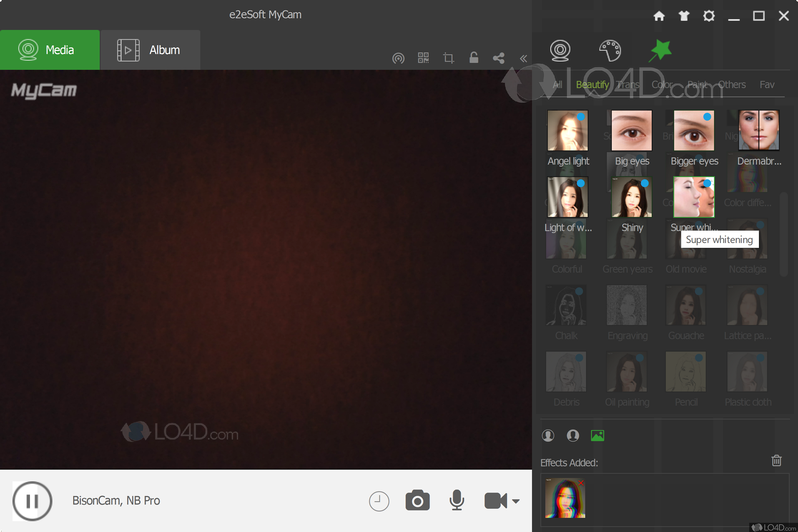Screen dimensions: 798x532
Task: Click the crop tool icon
Action: pos(449,58)
